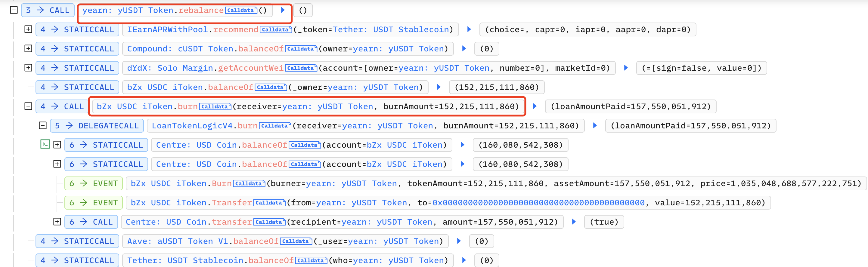
Task: Click blue arrow on the Tether USDT balanceOf row
Action: pyautogui.click(x=464, y=260)
